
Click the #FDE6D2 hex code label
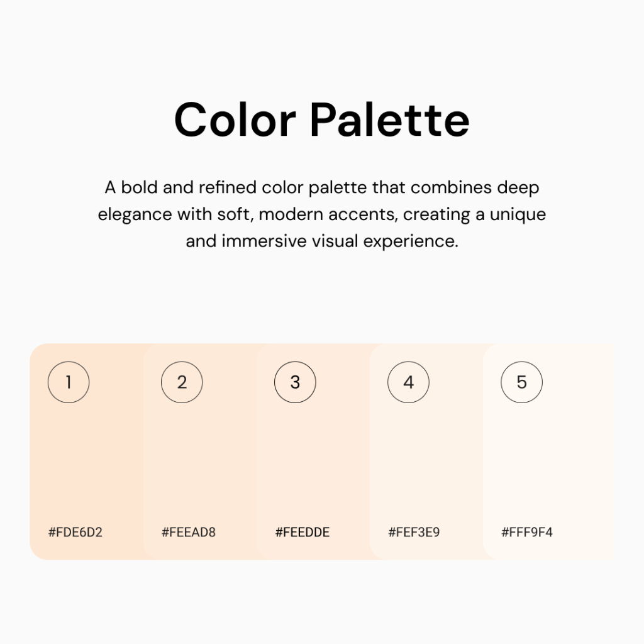coord(75,533)
